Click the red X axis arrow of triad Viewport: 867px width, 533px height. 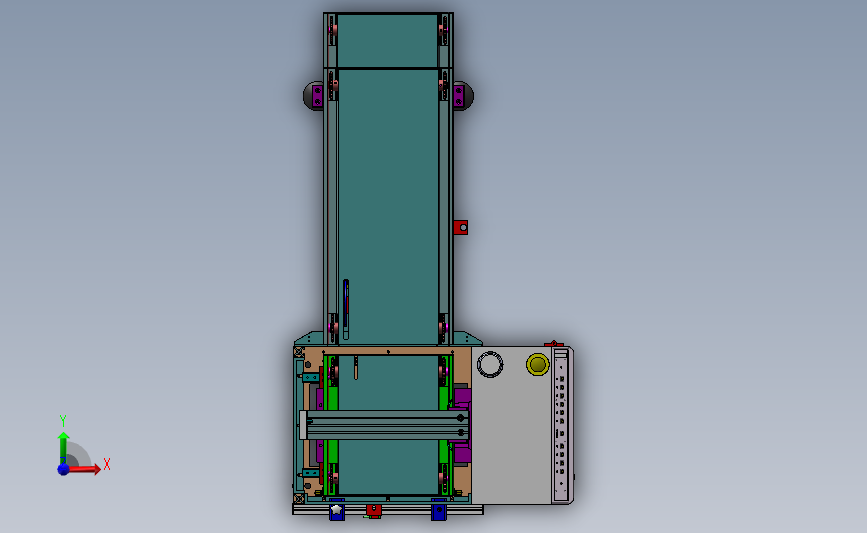pos(84,469)
